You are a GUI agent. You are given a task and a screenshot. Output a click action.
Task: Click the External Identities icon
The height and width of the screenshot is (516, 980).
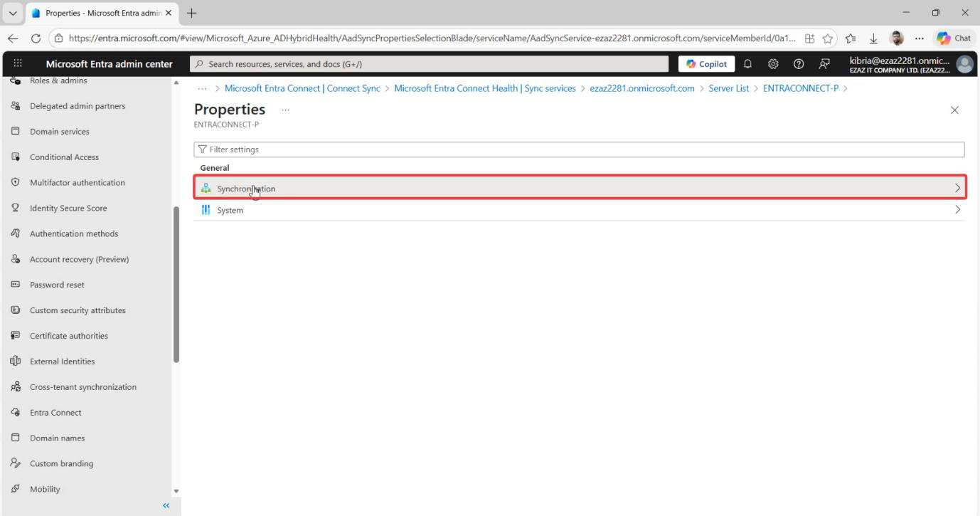tap(16, 362)
